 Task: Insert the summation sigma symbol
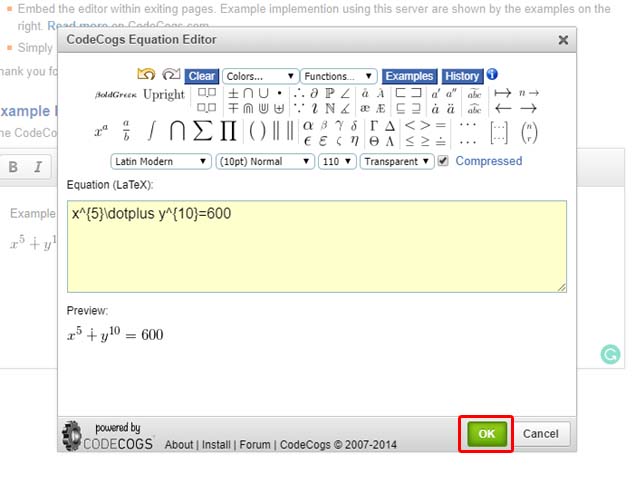point(202,131)
